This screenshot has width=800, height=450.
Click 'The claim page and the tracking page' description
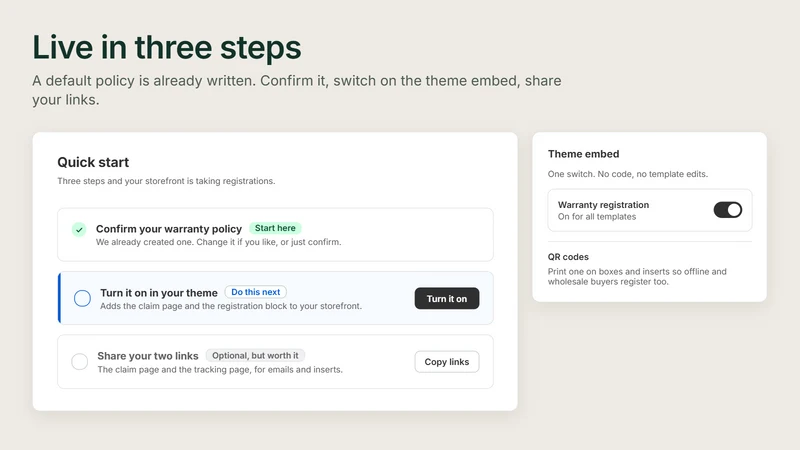220,369
